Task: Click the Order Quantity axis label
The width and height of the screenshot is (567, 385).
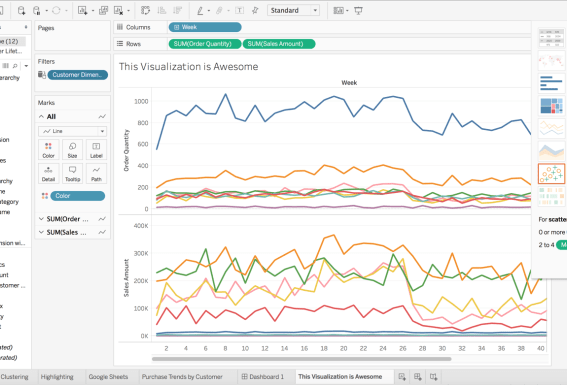Action: click(126, 150)
